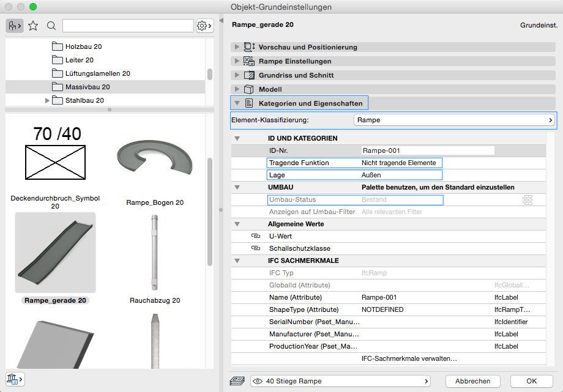
Task: Click the library manager icon at bottom left
Action: pyautogui.click(x=13, y=379)
